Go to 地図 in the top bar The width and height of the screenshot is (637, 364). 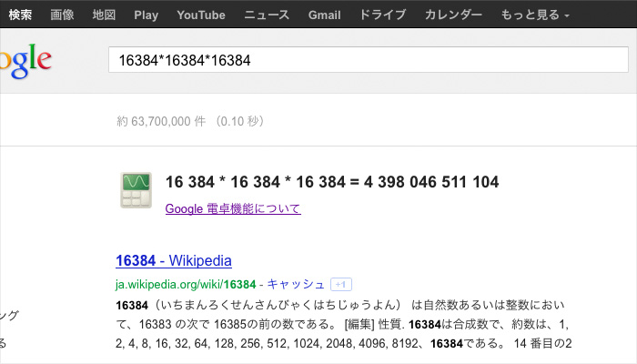pos(104,15)
